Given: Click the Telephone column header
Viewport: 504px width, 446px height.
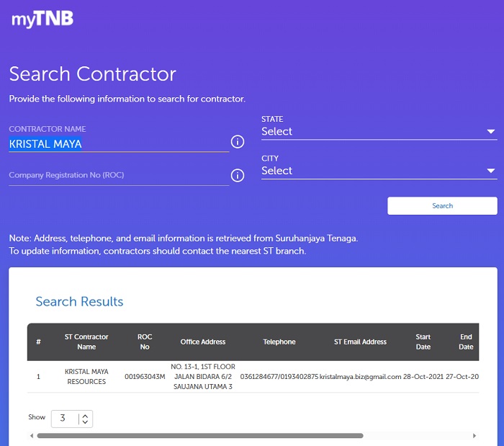Looking at the screenshot, I should (279, 342).
